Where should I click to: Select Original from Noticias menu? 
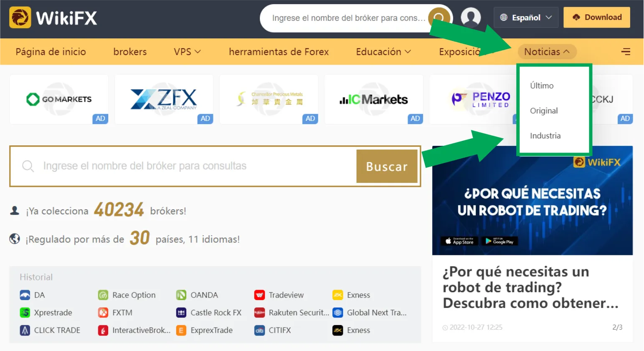(544, 111)
